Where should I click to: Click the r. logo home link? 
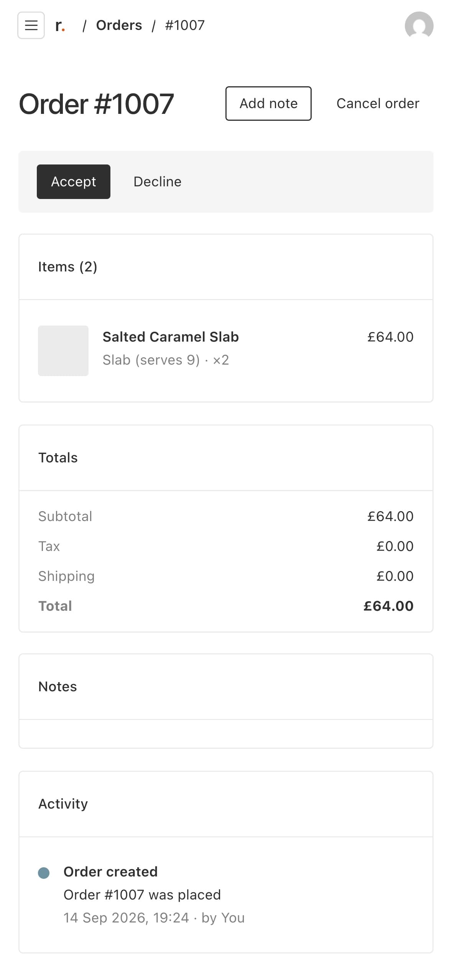pos(60,25)
